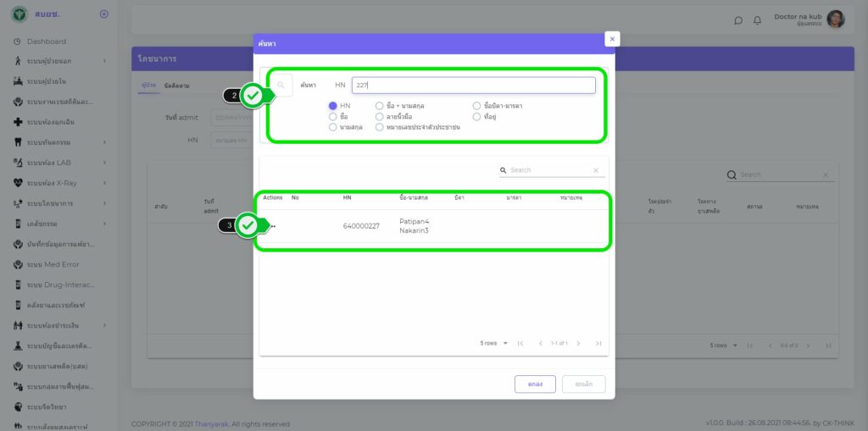Click the Doctor na kub profile avatar
The width and height of the screenshot is (868, 431).
coord(835,19)
